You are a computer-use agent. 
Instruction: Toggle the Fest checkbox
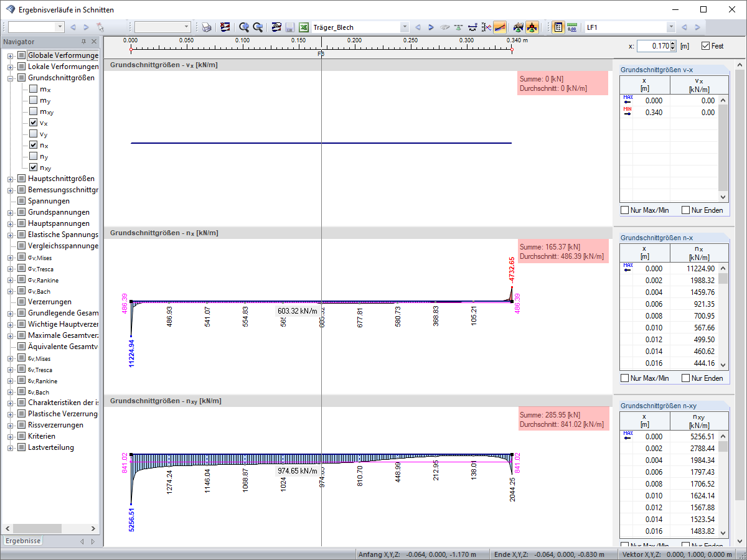(705, 46)
